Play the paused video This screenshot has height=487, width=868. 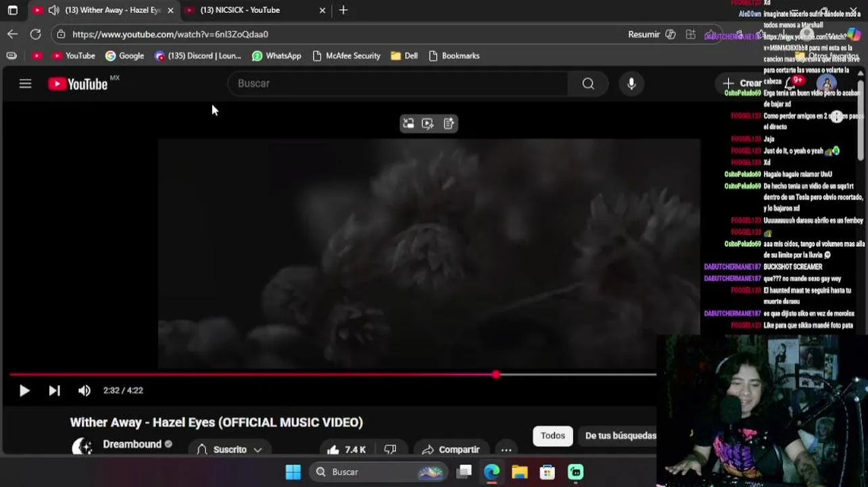point(24,390)
